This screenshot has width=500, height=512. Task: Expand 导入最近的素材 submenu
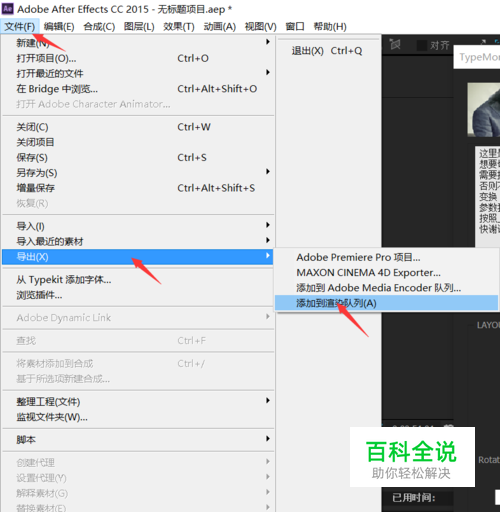[138, 241]
